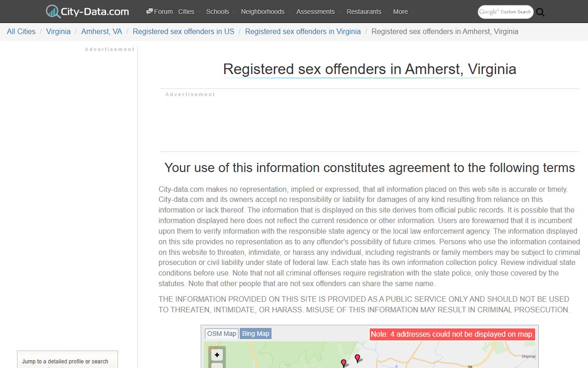The height and width of the screenshot is (368, 588).
Task: Go to All Cities breadcrumb
Action: [21, 31]
